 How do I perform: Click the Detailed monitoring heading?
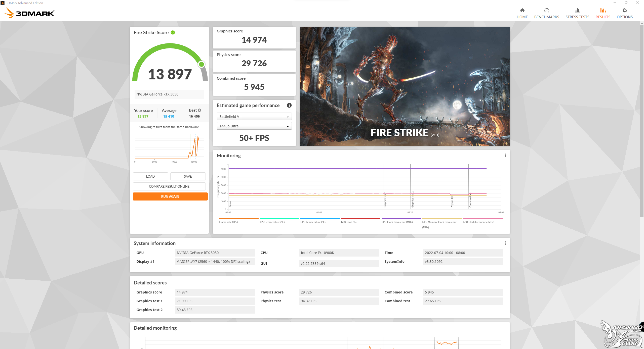tap(155, 328)
